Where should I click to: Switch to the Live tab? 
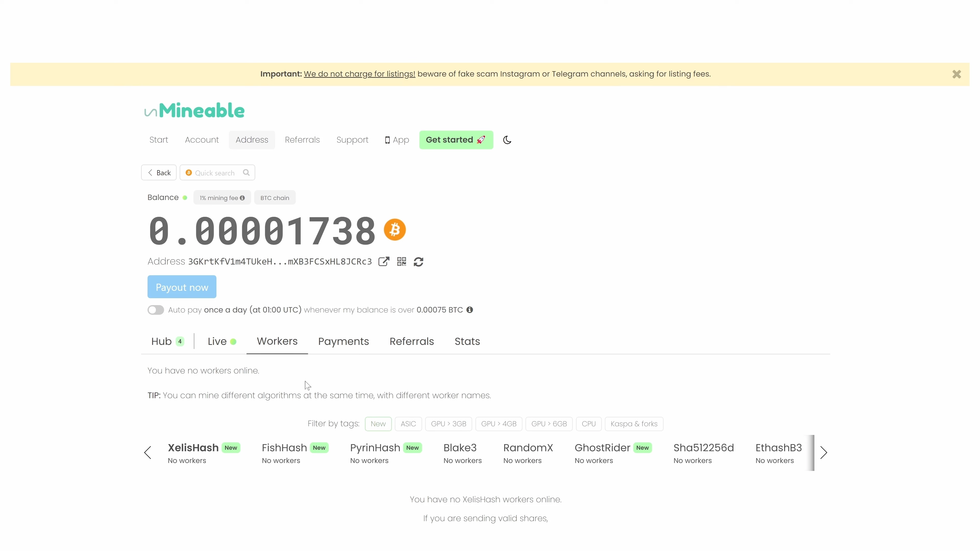coord(222,342)
